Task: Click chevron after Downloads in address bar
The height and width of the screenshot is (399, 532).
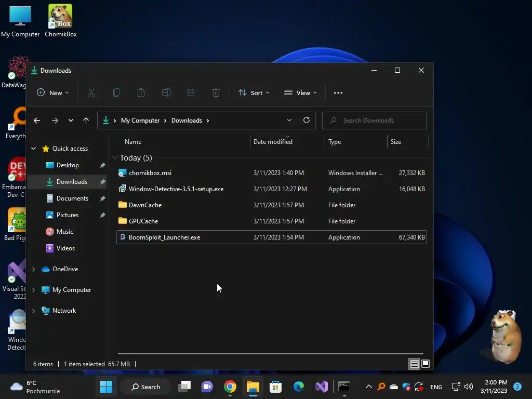Action: click(208, 121)
